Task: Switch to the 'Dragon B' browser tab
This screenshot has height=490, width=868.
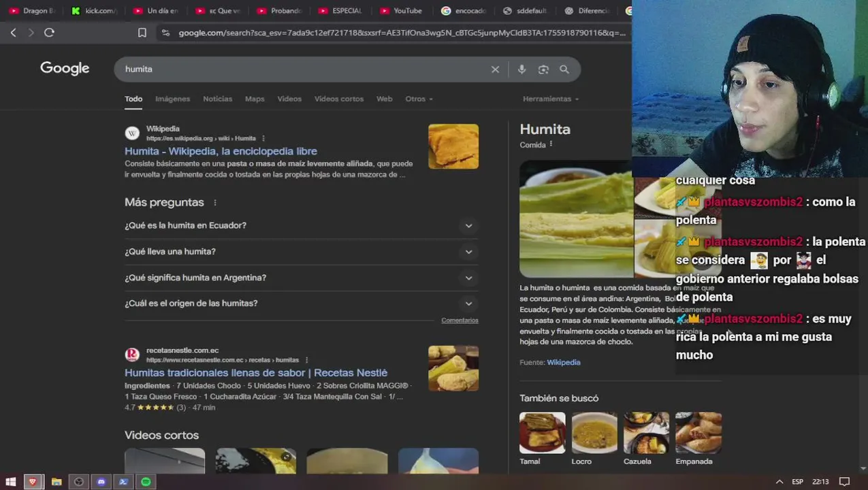Action: click(x=31, y=11)
